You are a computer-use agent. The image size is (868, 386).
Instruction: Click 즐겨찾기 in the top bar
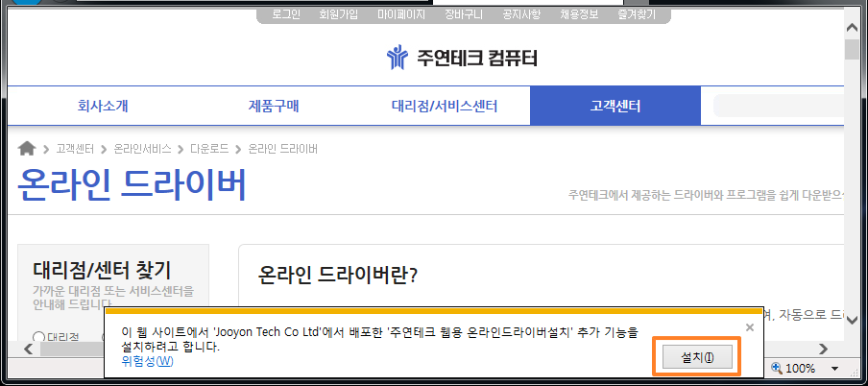637,14
